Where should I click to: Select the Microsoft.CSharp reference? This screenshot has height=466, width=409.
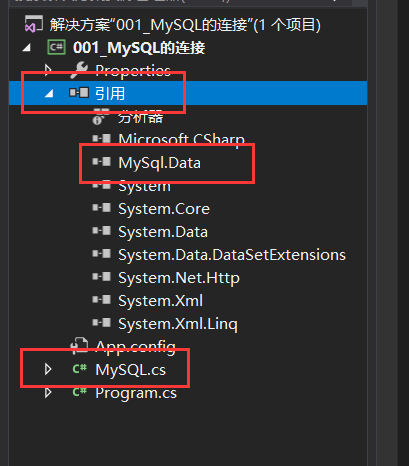(182, 139)
